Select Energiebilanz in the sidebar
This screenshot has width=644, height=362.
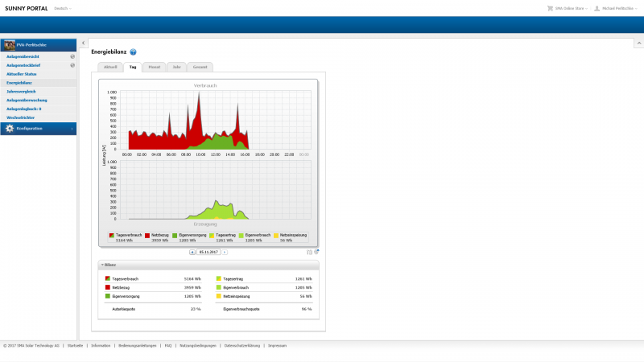point(19,83)
